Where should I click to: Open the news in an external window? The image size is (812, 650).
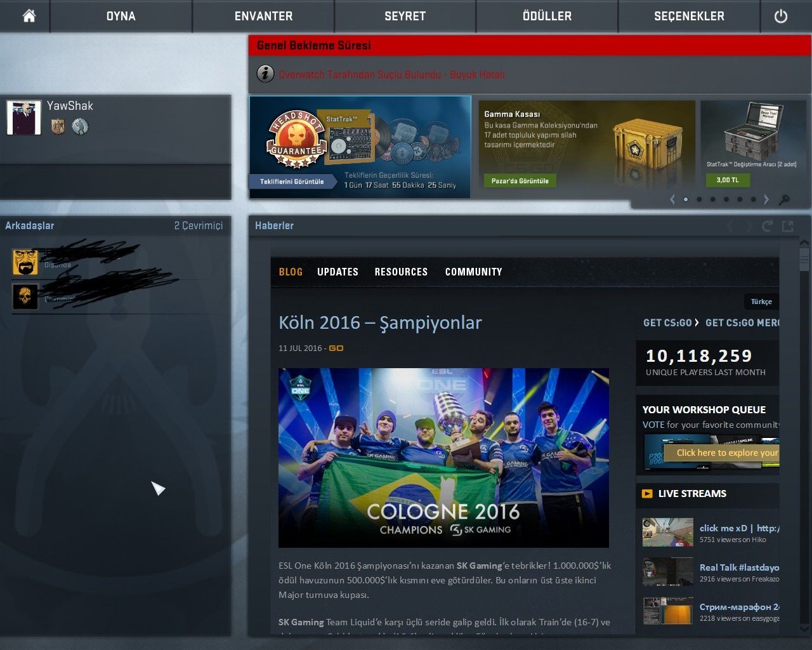coord(787,226)
